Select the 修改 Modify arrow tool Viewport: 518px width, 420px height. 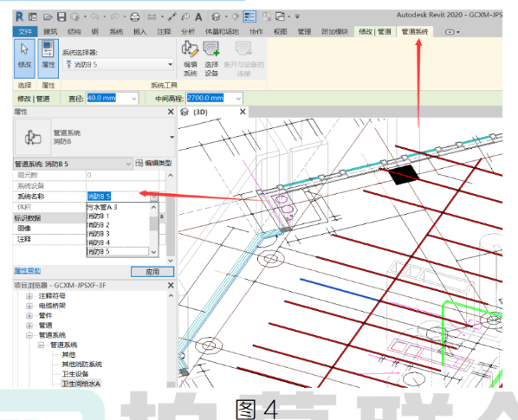tap(24, 58)
